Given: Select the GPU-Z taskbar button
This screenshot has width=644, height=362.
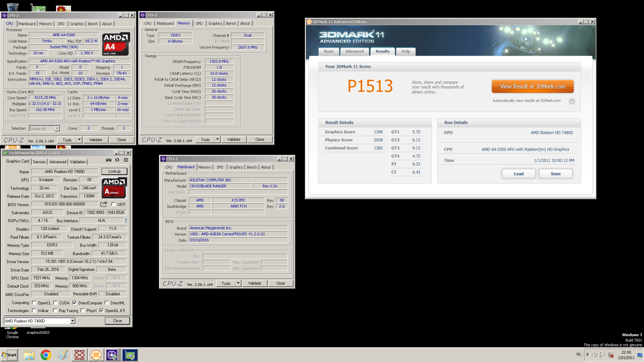Looking at the screenshot, I should point(130,355).
